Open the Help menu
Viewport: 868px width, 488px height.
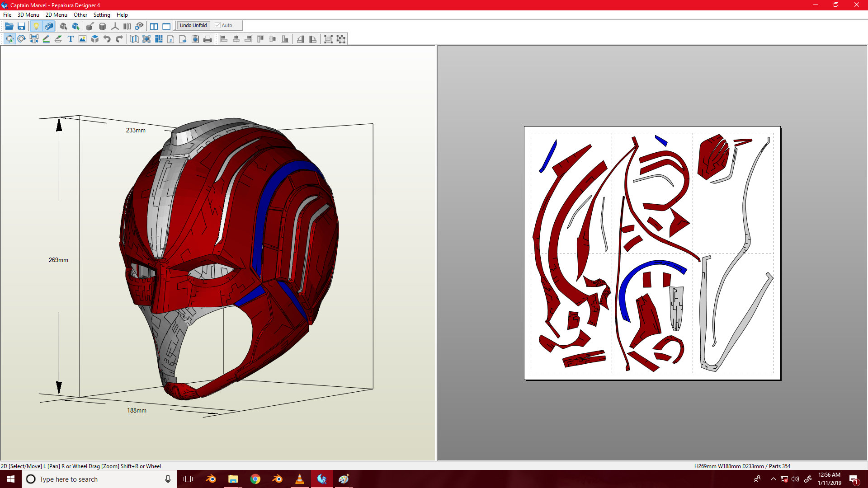[x=122, y=14]
